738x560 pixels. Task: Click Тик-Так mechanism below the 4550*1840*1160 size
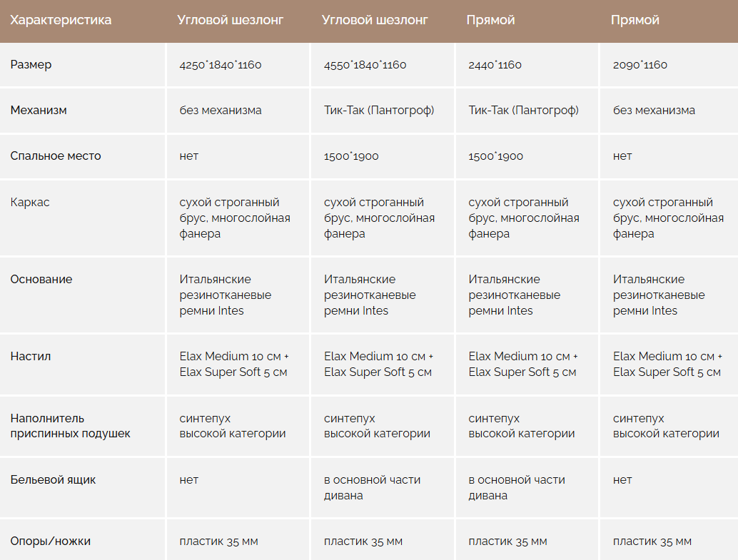379,111
